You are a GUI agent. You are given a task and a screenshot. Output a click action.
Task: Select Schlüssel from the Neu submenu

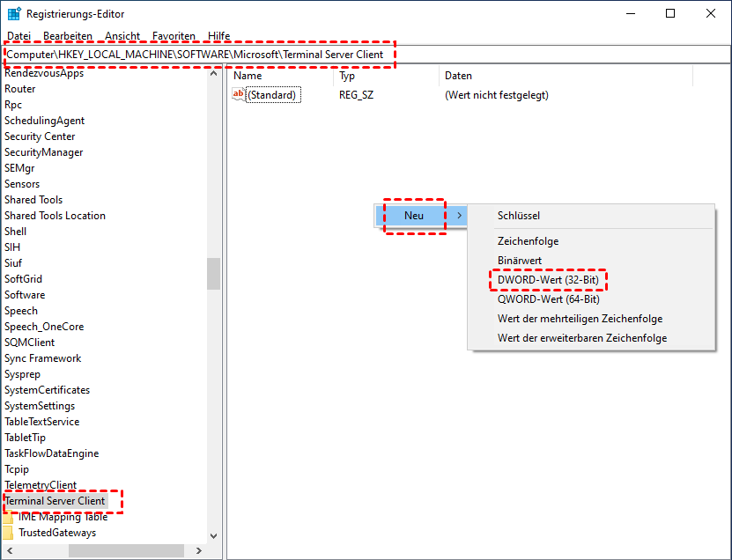519,216
